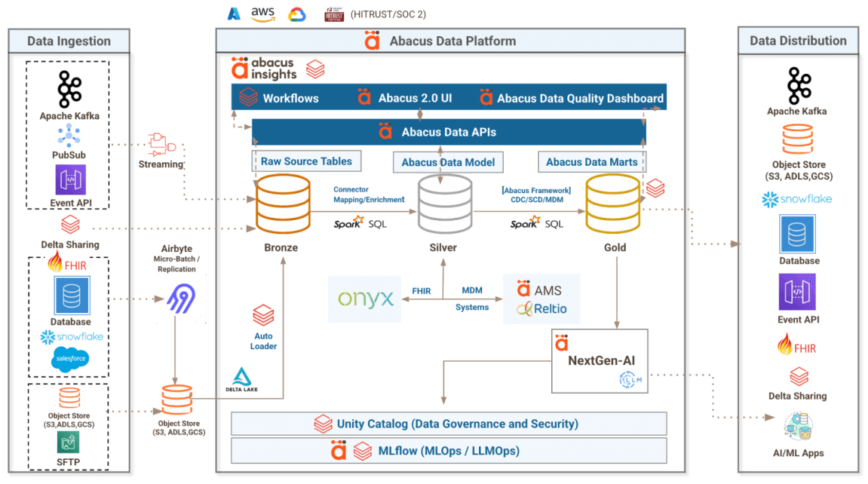Screen dimensions: 868x484
Task: Select the Bronze database cylinder
Action: point(283,204)
